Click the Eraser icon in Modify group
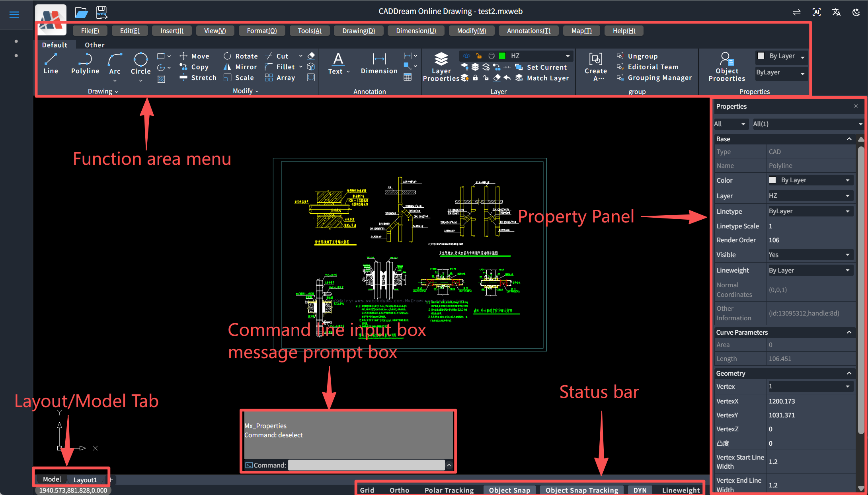The height and width of the screenshot is (495, 868). (x=311, y=56)
